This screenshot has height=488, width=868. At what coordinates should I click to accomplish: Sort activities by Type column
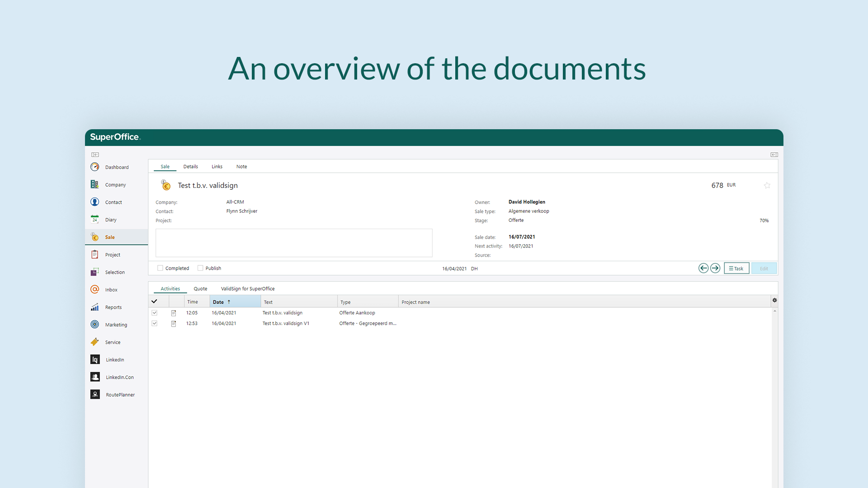368,302
